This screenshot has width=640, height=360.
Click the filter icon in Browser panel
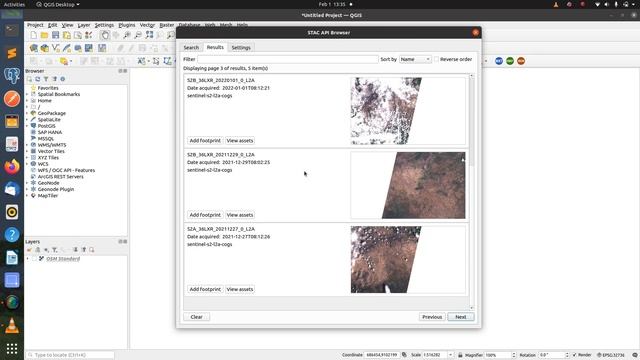46,79
